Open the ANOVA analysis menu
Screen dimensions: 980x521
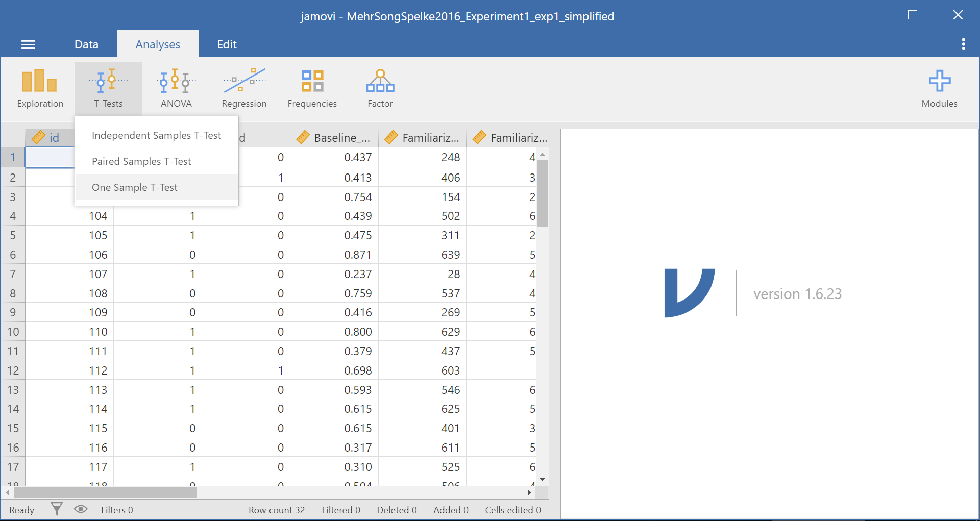tap(176, 89)
